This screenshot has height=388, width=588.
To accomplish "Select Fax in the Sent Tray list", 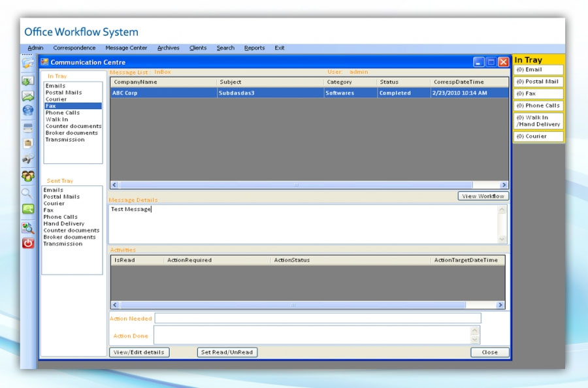I will 48,210.
